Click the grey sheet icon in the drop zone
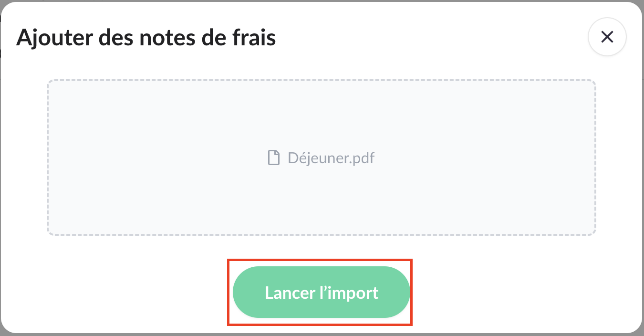 (273, 157)
